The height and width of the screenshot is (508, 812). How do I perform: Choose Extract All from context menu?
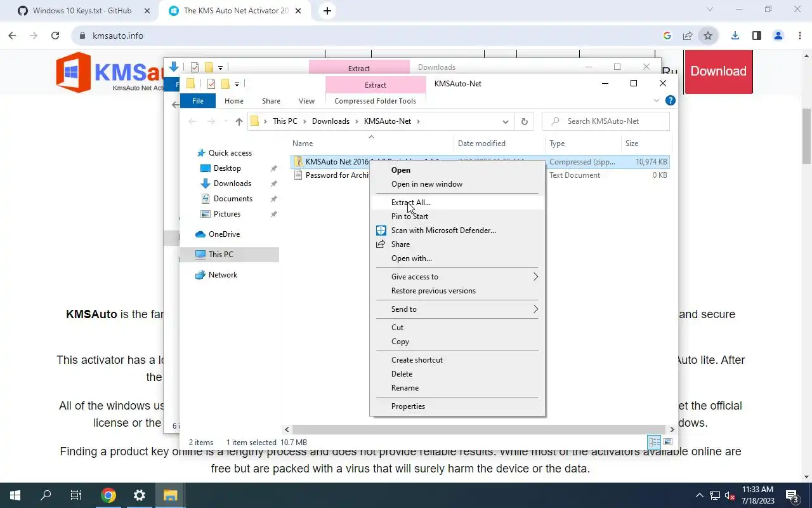(x=410, y=202)
